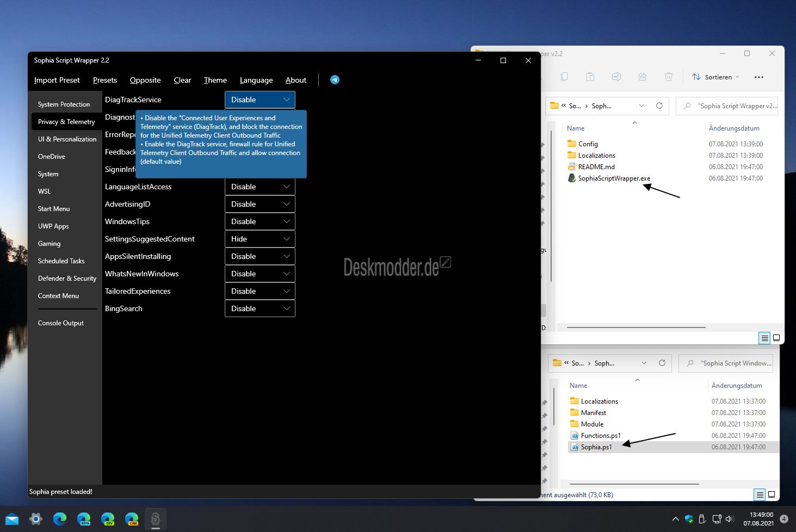This screenshot has width=796, height=532.
Task: Expand upper Explorer address bar history dropdown
Action: click(x=641, y=106)
